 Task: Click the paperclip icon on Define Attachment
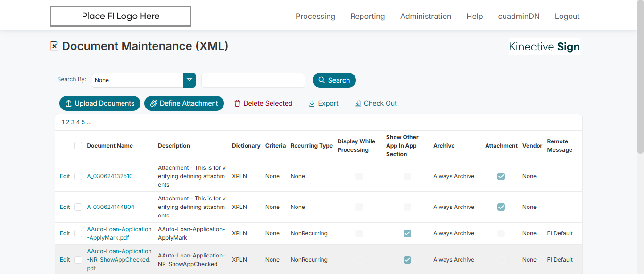[154, 103]
